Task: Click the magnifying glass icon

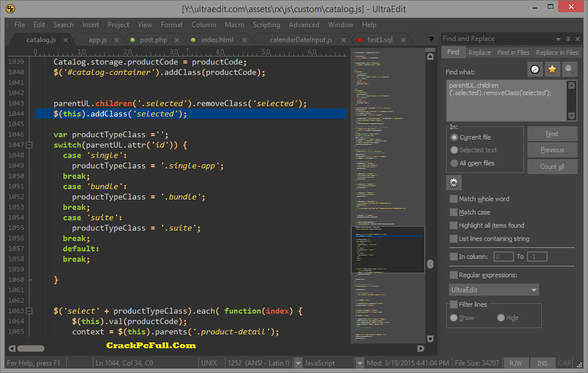Action: 570,69
